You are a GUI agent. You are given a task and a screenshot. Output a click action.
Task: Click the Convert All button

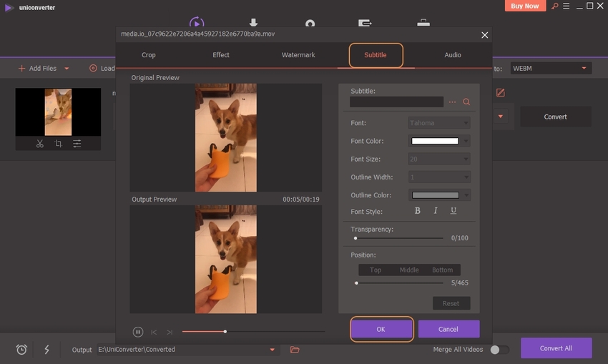pos(556,348)
